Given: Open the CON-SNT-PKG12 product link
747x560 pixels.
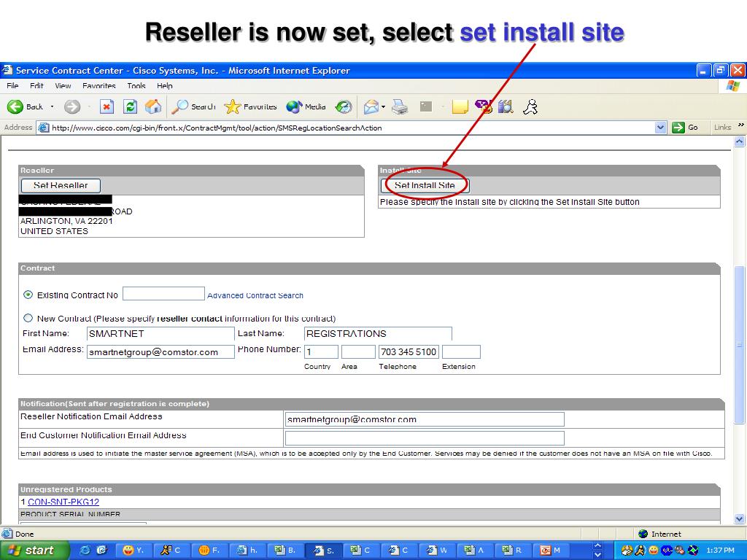Looking at the screenshot, I should coord(63,502).
